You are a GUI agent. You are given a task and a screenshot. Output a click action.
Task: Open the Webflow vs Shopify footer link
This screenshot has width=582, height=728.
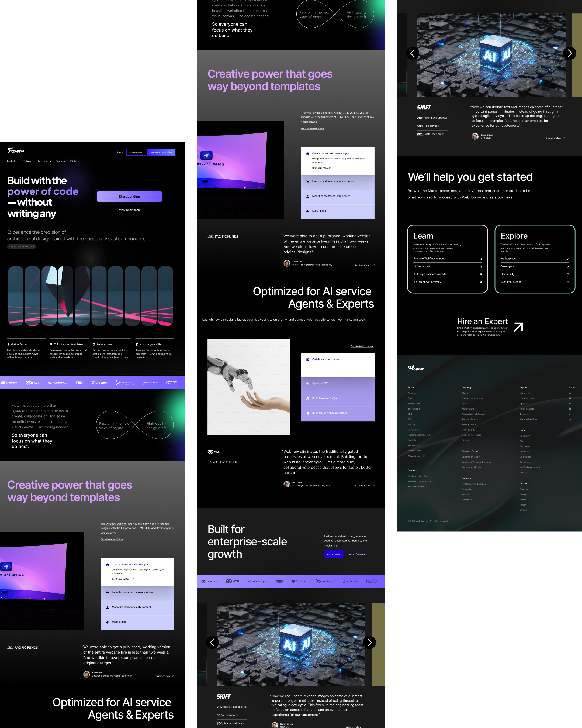tap(417, 487)
